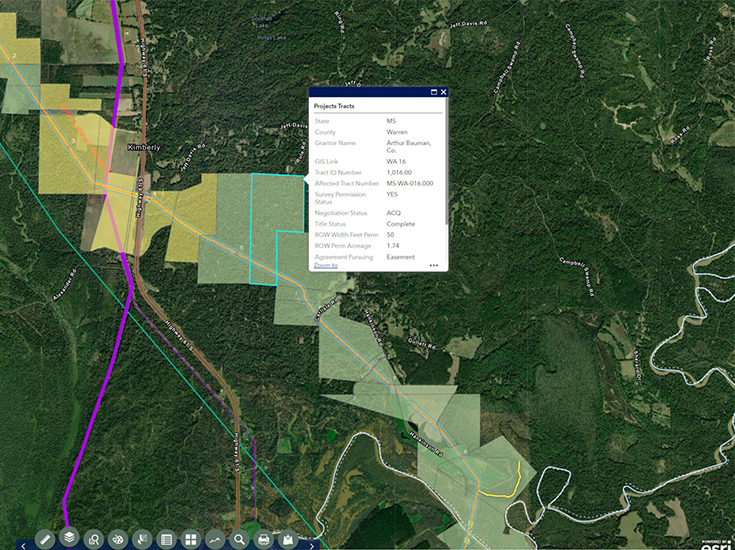Open the Layer List widget

tap(69, 537)
